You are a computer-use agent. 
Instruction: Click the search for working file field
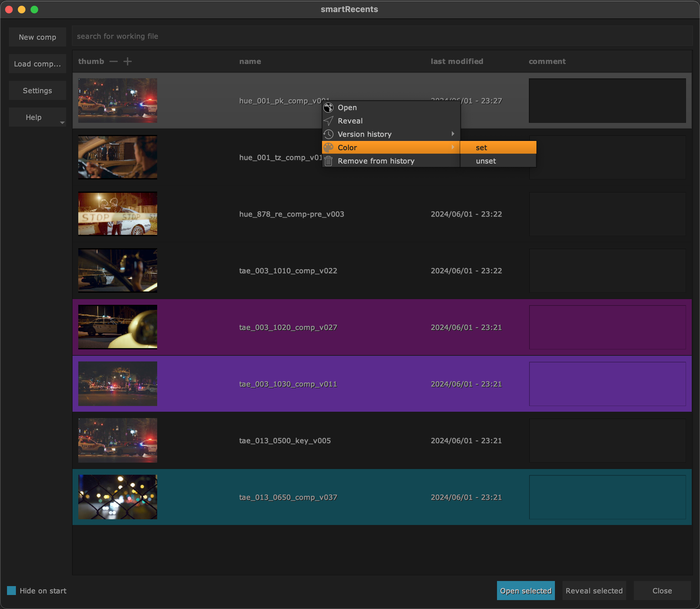pos(382,36)
